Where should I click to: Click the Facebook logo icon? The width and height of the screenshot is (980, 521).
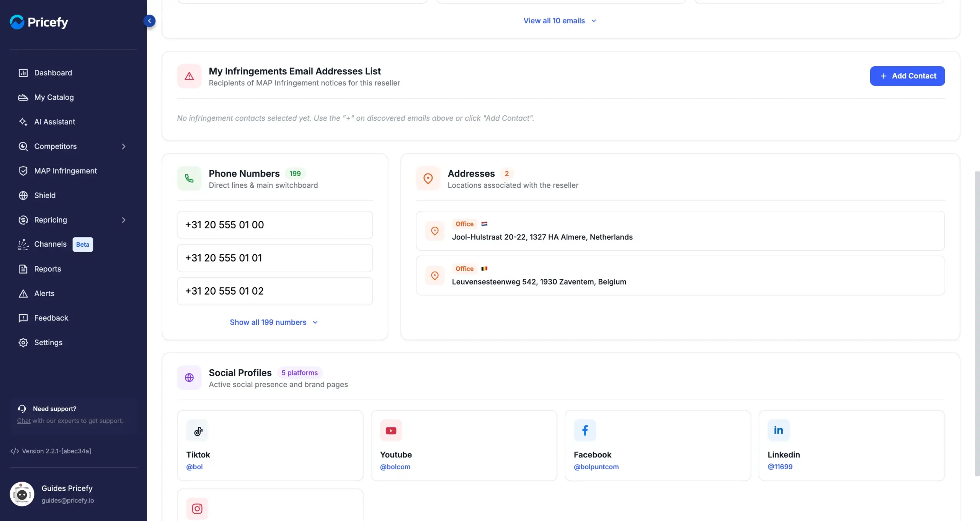pos(585,431)
